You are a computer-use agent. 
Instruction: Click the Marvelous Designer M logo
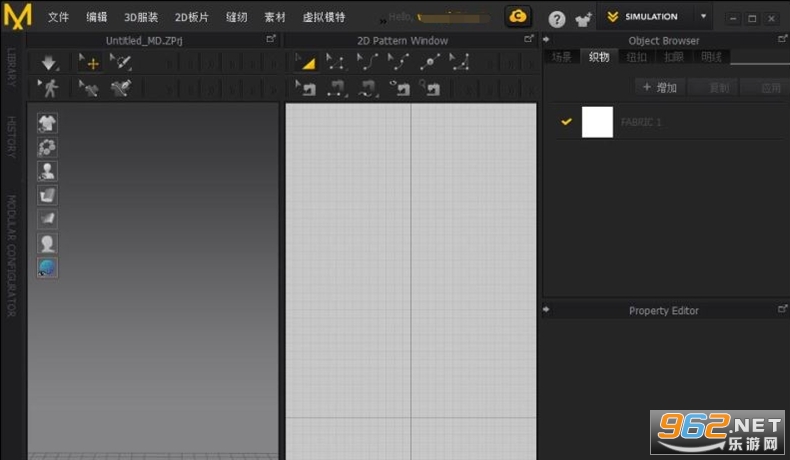click(x=18, y=17)
